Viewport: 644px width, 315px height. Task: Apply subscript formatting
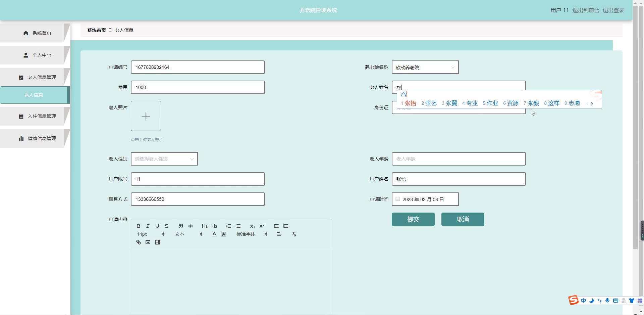253,226
